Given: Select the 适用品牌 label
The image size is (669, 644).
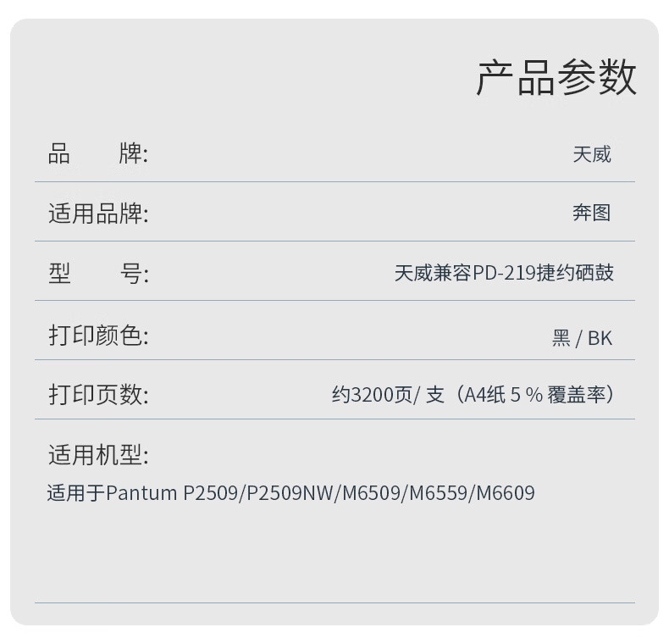Looking at the screenshot, I should (98, 213).
